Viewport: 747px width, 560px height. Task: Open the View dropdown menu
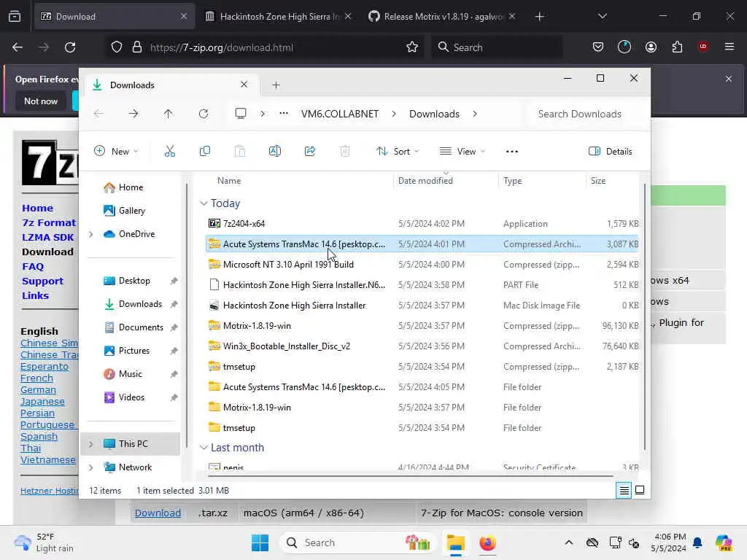pyautogui.click(x=462, y=152)
